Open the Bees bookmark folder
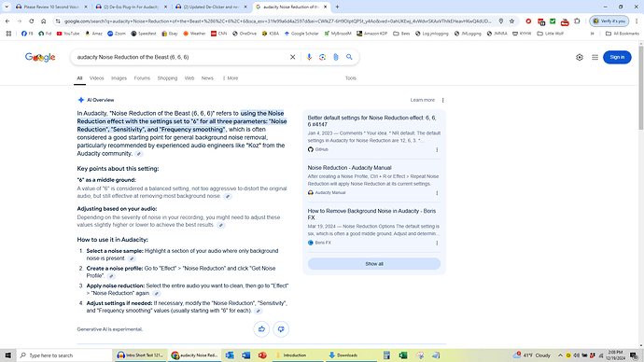 (401, 34)
